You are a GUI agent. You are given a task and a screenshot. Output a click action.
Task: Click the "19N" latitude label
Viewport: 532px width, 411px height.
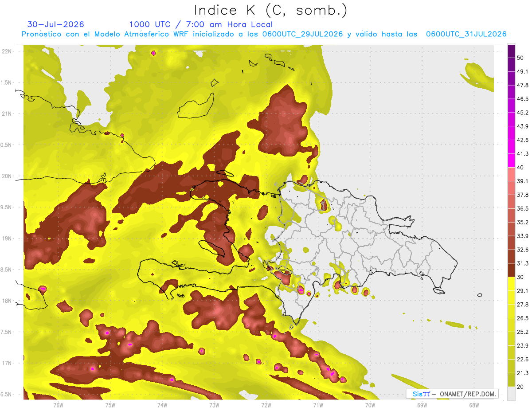pyautogui.click(x=8, y=239)
